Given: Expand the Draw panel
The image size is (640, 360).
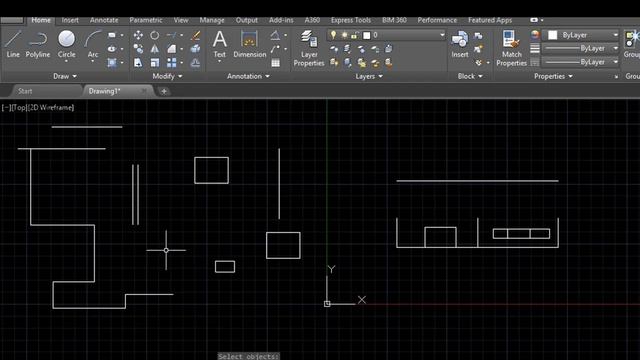Looking at the screenshot, I should tap(65, 76).
